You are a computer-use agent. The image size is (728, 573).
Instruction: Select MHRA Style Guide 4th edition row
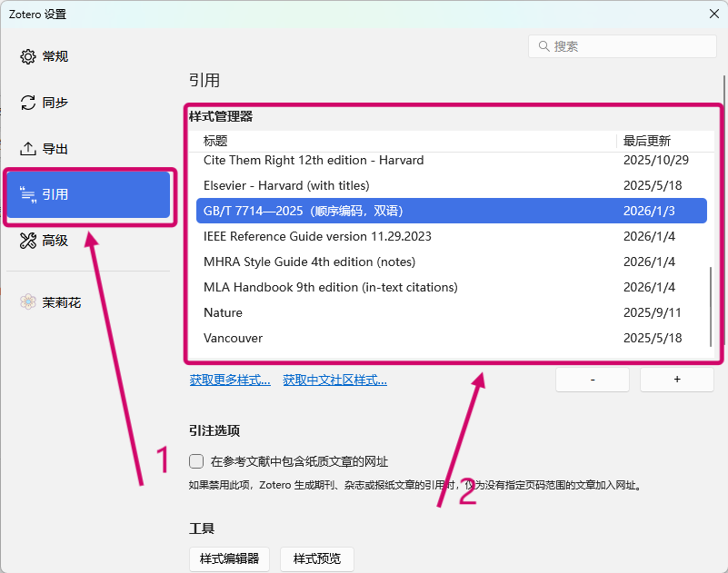click(x=452, y=262)
